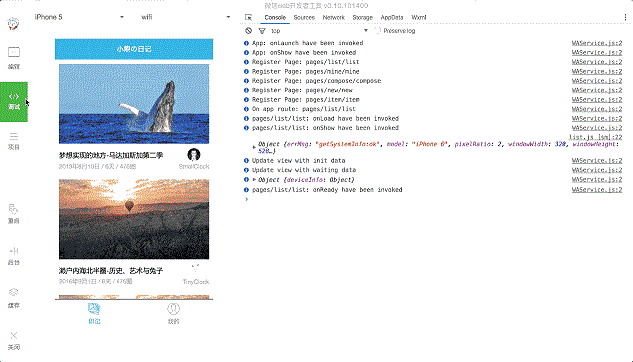Toggle the inspect element selector icon
633x362 pixels.
pos(248,17)
